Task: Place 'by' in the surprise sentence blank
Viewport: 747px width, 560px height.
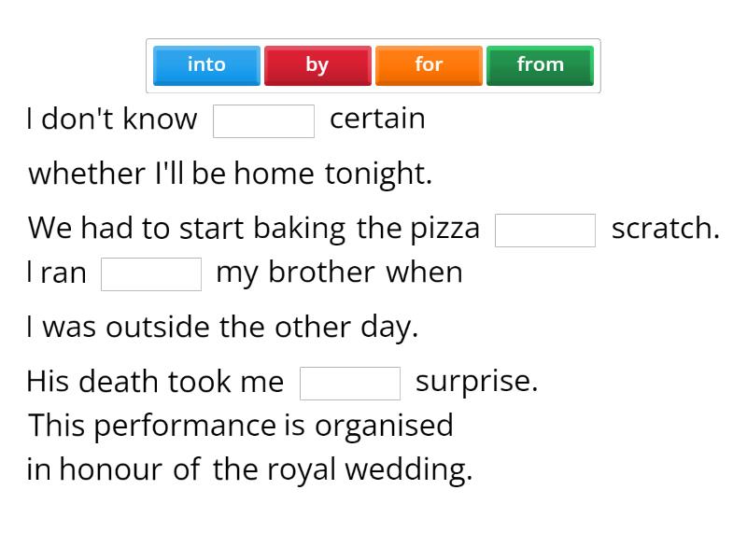Action: (x=350, y=381)
